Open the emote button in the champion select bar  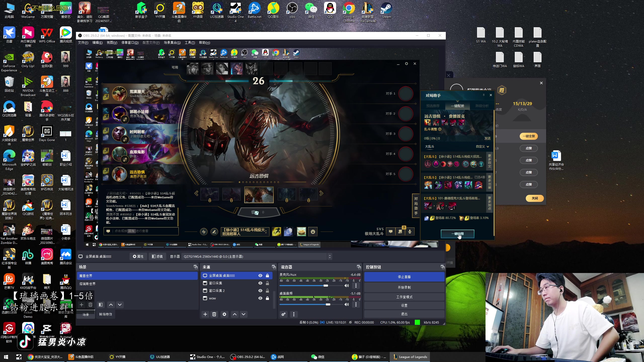(x=313, y=232)
